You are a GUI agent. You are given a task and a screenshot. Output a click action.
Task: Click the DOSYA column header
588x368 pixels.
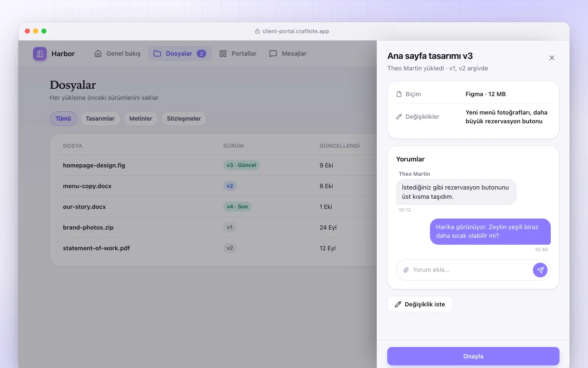[x=73, y=146]
